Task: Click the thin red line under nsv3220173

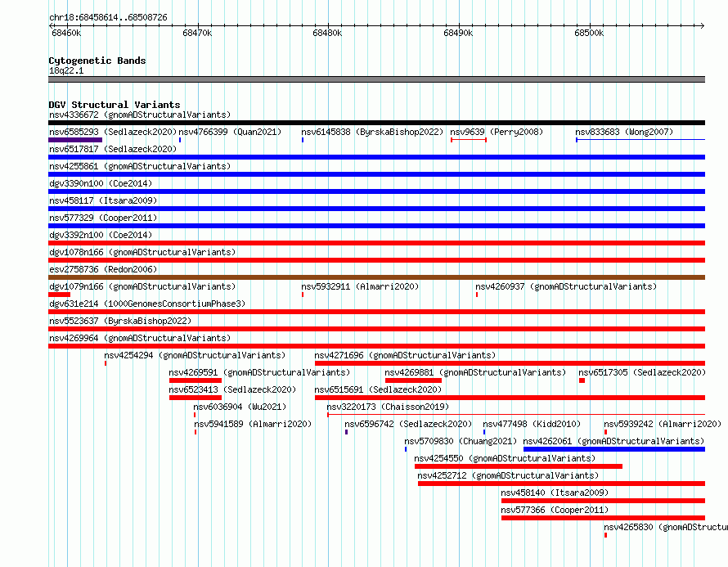Action: click(x=516, y=415)
